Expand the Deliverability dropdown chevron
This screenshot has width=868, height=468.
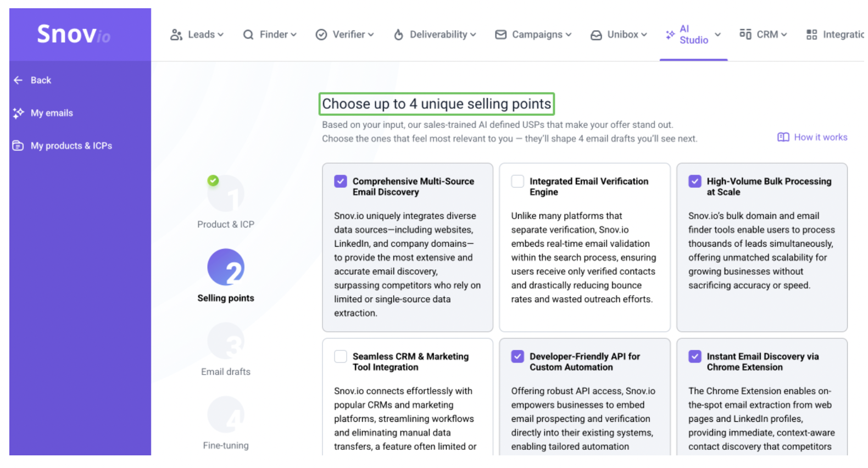pos(474,35)
